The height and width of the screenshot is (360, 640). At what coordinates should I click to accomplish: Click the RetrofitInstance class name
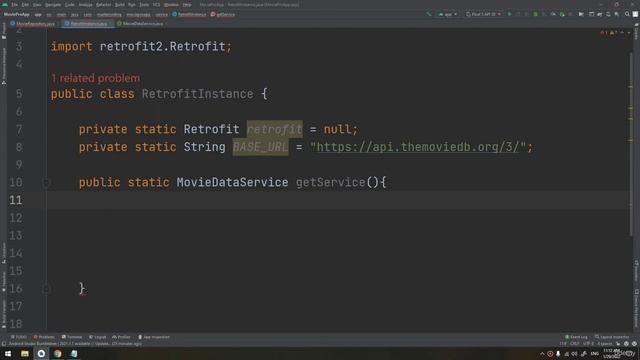[198, 94]
